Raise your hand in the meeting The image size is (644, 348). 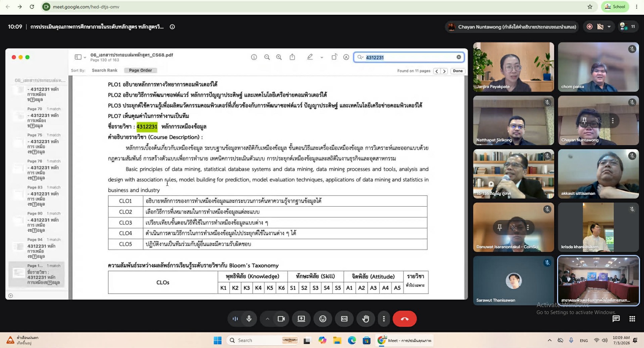tap(366, 319)
